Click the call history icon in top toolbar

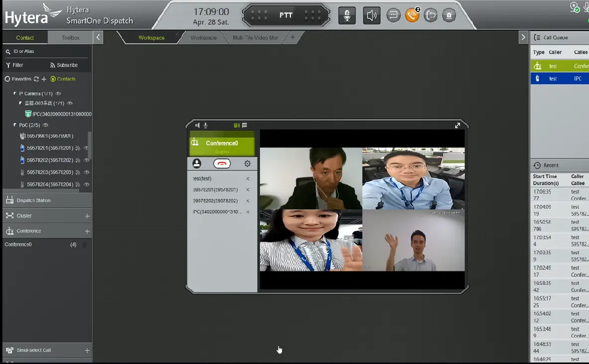(430, 15)
